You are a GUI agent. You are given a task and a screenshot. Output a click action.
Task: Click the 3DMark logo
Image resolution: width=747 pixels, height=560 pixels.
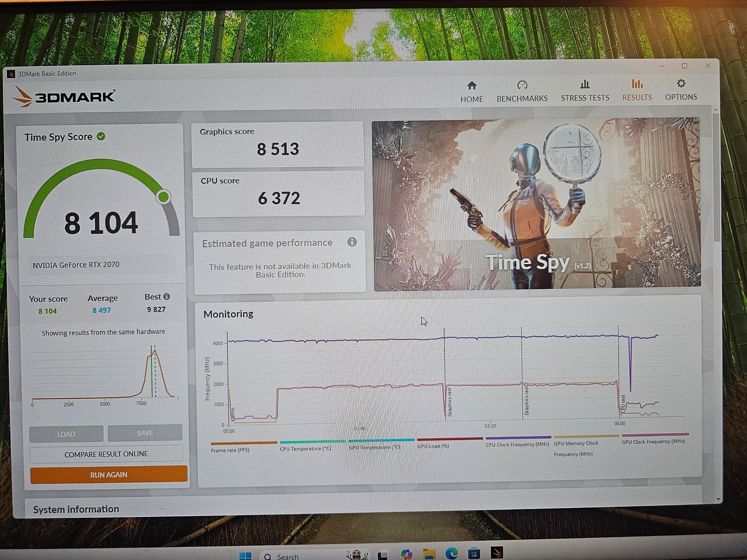click(64, 97)
